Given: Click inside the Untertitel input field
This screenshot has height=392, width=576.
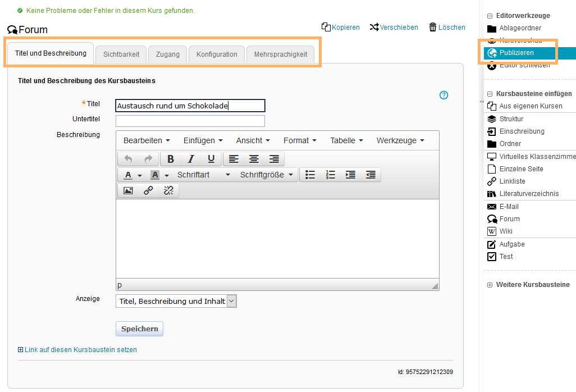Looking at the screenshot, I should pyautogui.click(x=190, y=120).
